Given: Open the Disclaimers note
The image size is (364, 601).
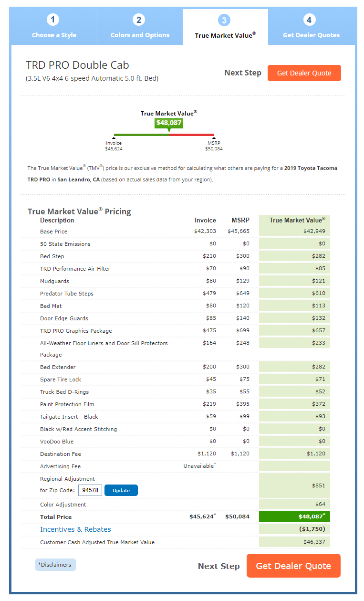Looking at the screenshot, I should 55,565.
